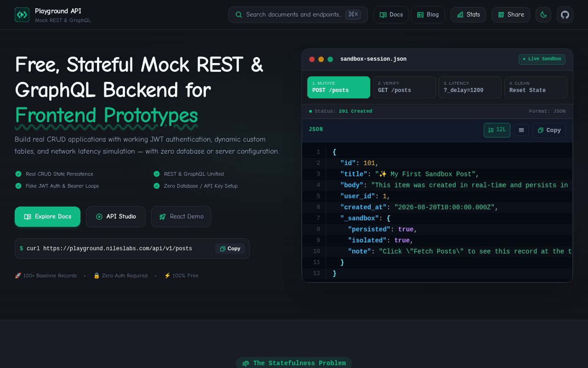View the Stats page
This screenshot has width=588, height=368.
coord(468,15)
